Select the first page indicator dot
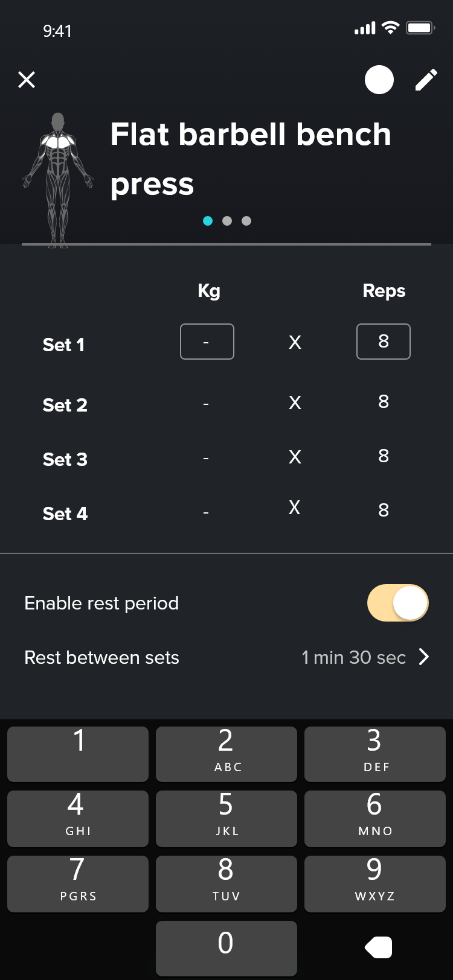Image resolution: width=453 pixels, height=980 pixels. (x=208, y=221)
